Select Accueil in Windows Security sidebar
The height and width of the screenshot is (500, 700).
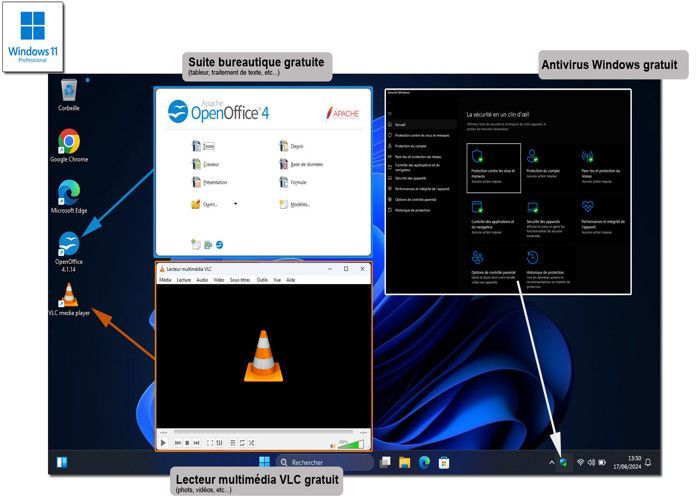pyautogui.click(x=422, y=125)
